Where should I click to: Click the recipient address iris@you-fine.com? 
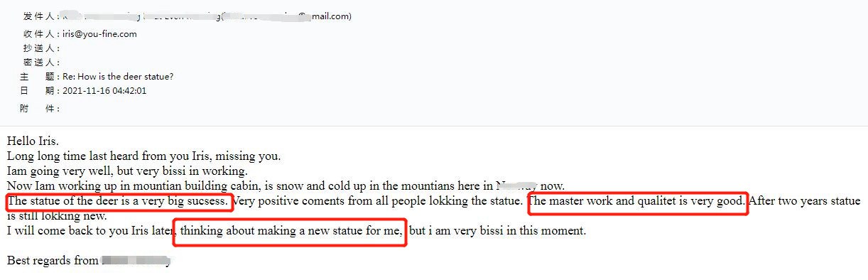pos(99,33)
